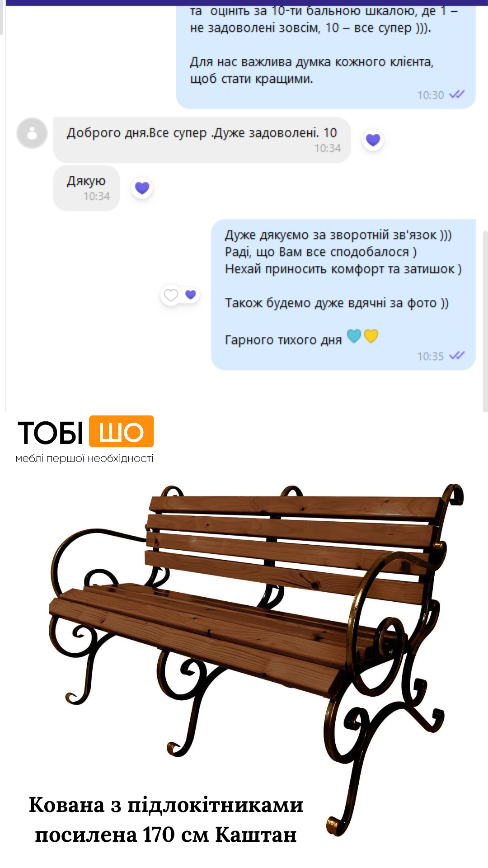This screenshot has width=488, height=868.
Task: Click read checkmarks on the 10:30 message
Action: (x=456, y=94)
